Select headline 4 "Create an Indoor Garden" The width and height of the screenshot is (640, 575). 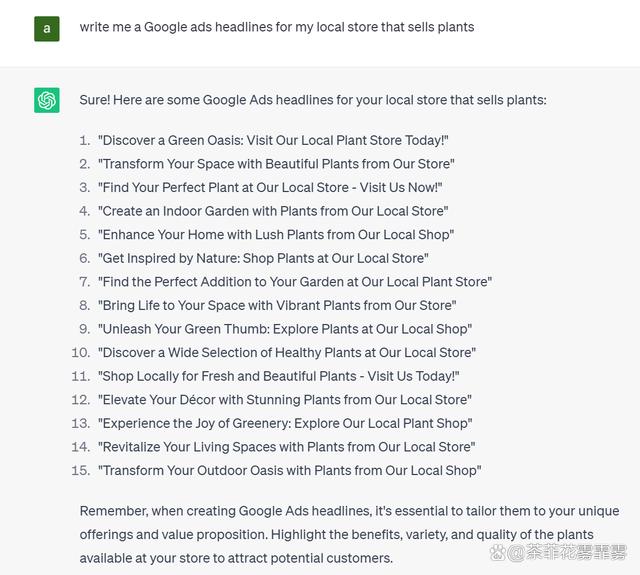click(x=273, y=211)
